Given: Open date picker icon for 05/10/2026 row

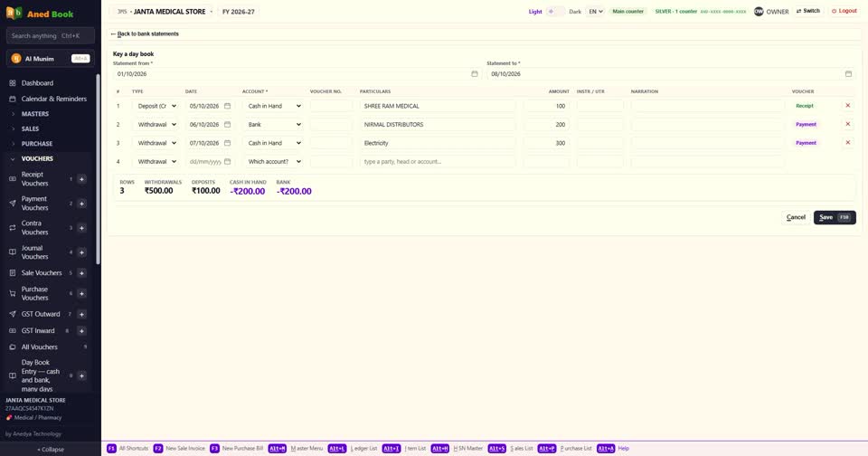Looking at the screenshot, I should (227, 106).
